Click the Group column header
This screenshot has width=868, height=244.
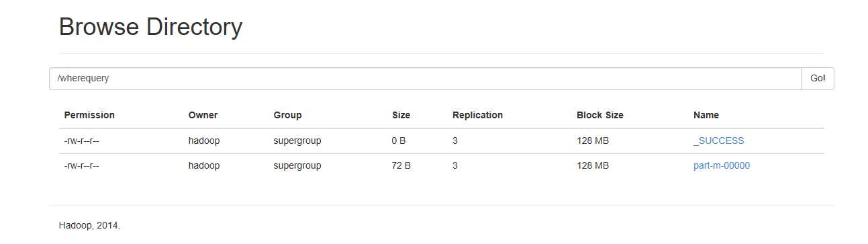pyautogui.click(x=287, y=115)
